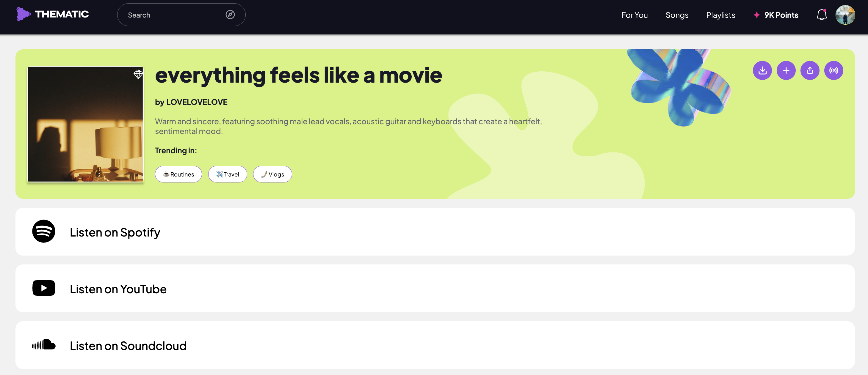Click the share upload icon
868x375 pixels.
click(x=809, y=70)
